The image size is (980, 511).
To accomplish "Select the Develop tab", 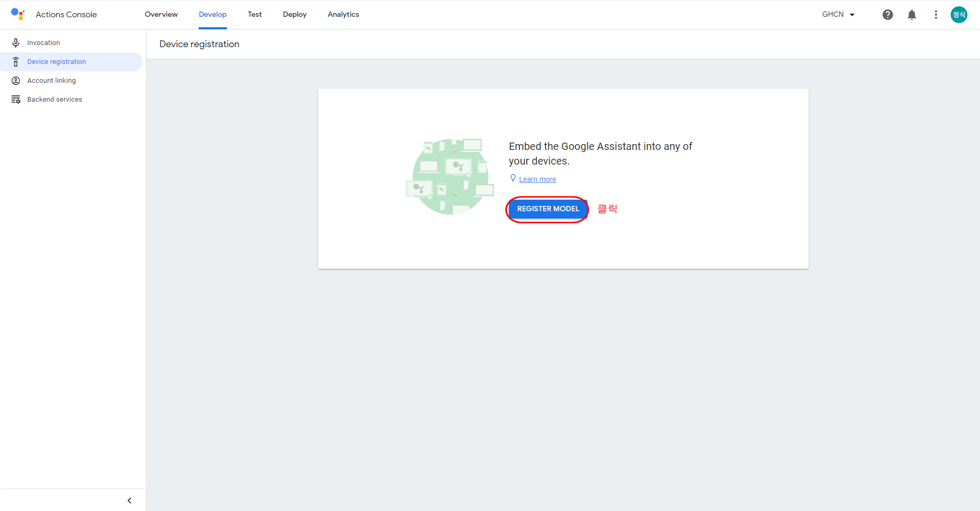I will [213, 15].
